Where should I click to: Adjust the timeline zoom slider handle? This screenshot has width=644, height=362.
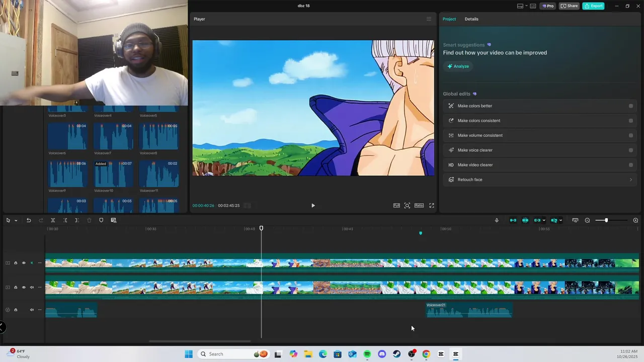click(x=606, y=220)
